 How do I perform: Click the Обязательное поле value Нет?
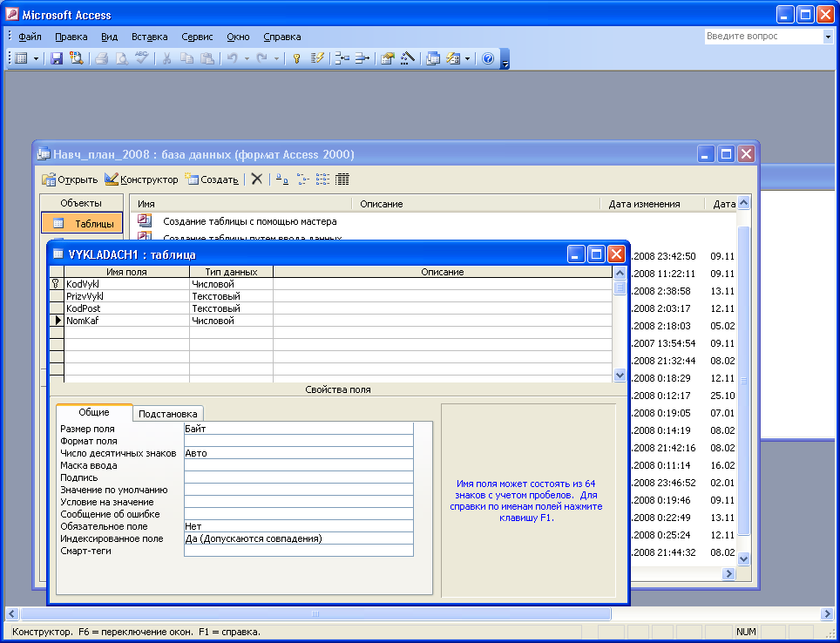coord(298,526)
